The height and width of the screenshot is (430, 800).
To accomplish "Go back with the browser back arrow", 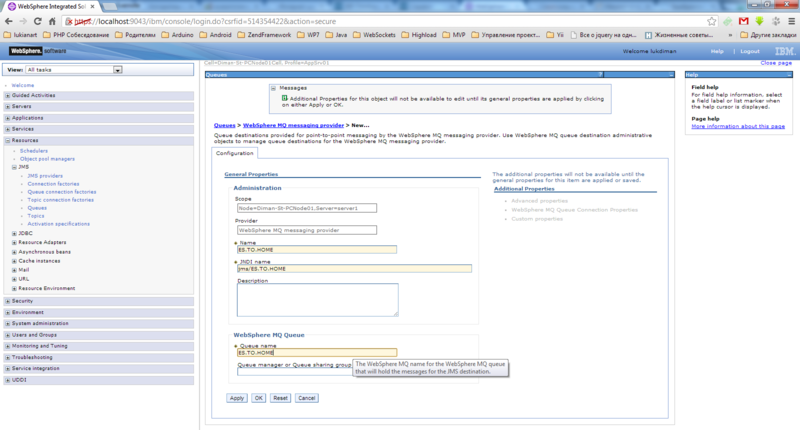I will tap(8, 21).
